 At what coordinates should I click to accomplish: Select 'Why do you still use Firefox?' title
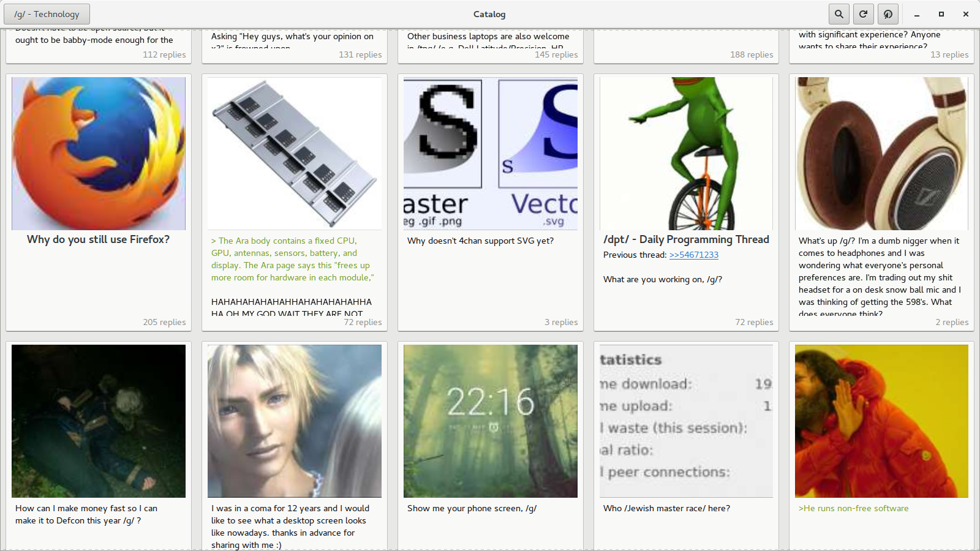[99, 239]
